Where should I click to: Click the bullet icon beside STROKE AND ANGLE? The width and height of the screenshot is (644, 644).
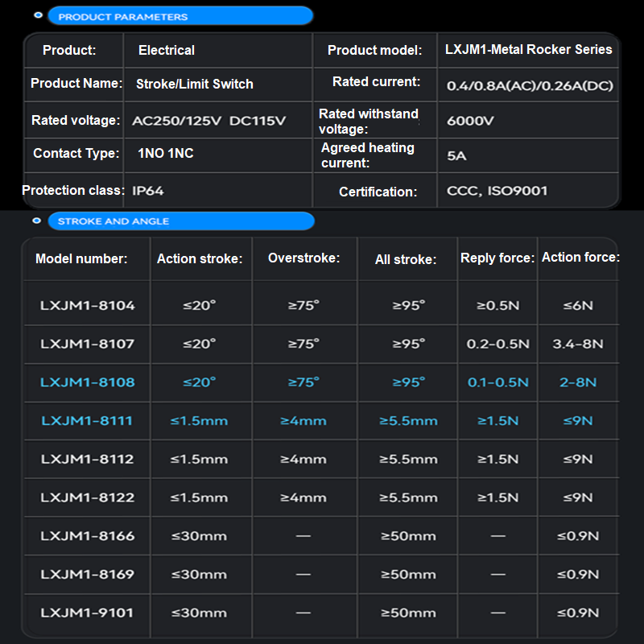[x=36, y=221]
